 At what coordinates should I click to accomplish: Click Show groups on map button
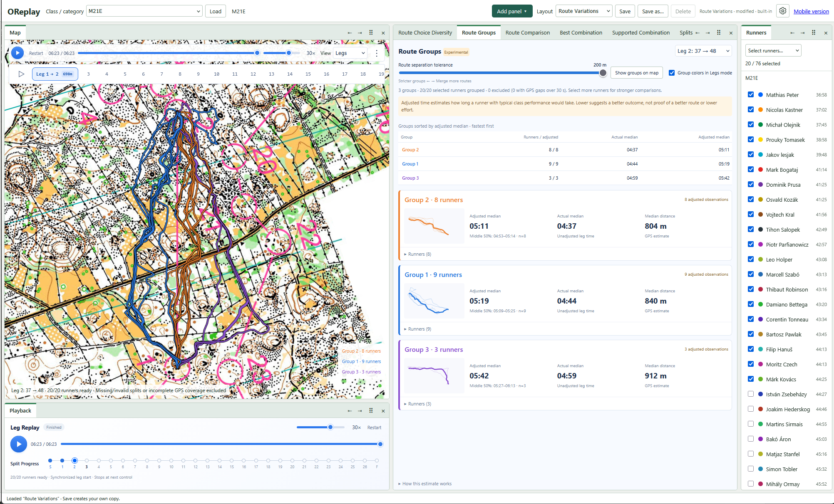point(637,73)
